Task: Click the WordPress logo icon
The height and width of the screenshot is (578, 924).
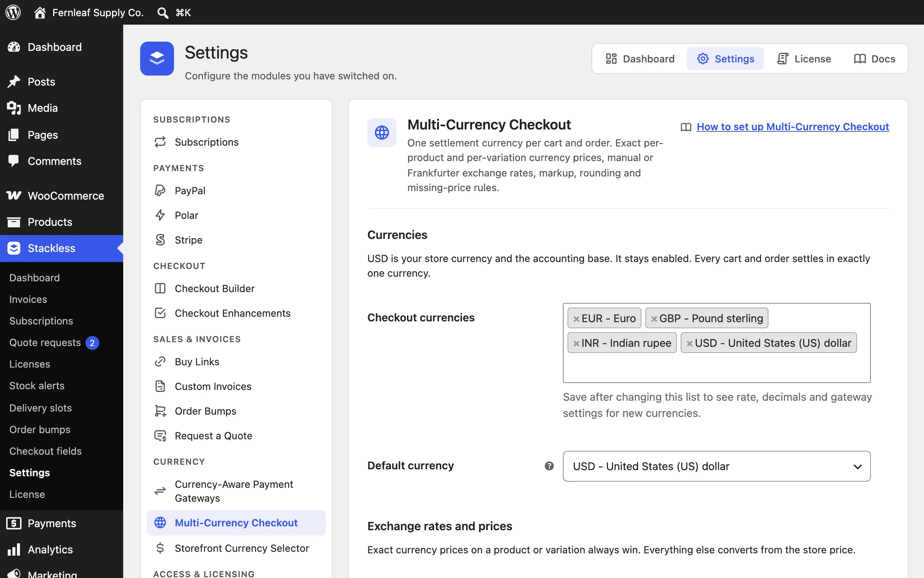Action: pyautogui.click(x=13, y=12)
